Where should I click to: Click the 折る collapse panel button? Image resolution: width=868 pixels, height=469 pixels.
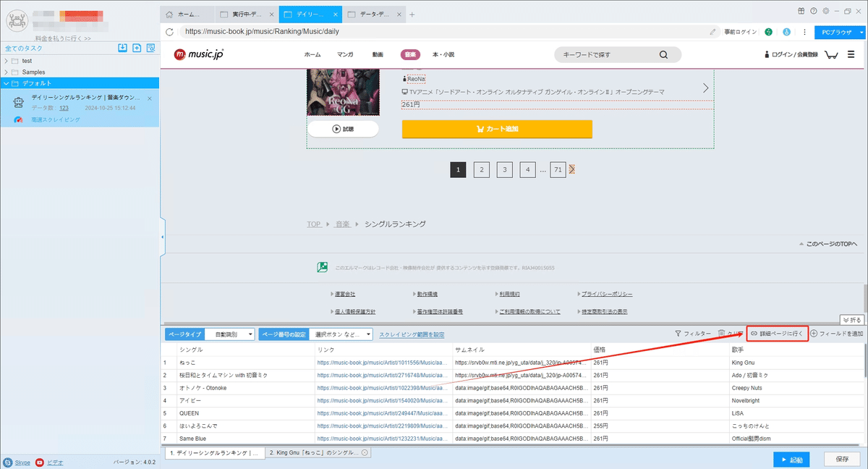click(852, 319)
